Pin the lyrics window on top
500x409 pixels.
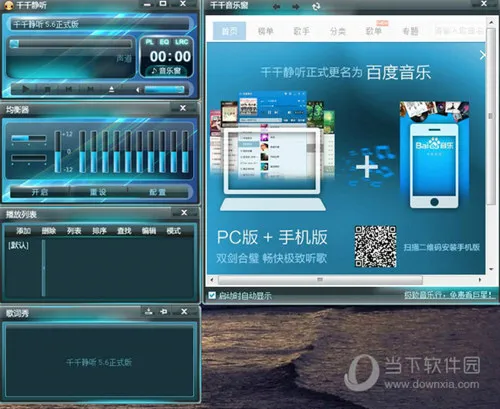pos(164,312)
